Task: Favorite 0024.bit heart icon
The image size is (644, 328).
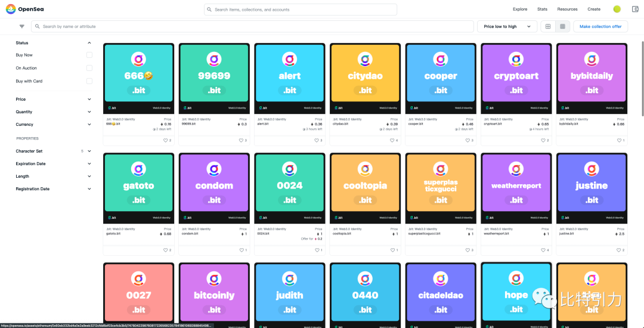Action: (x=317, y=250)
